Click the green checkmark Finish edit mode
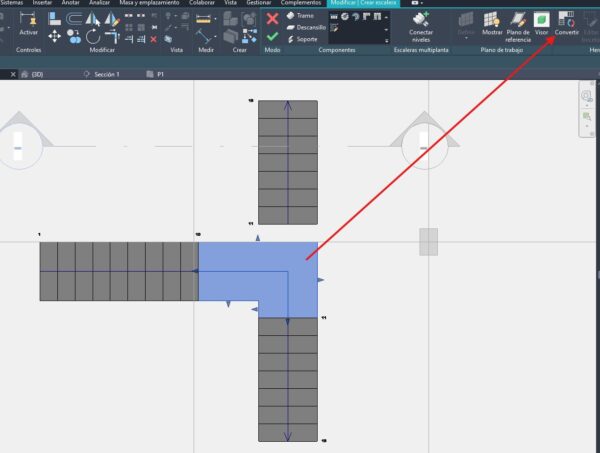Image resolution: width=600 pixels, height=453 pixels. 272,37
